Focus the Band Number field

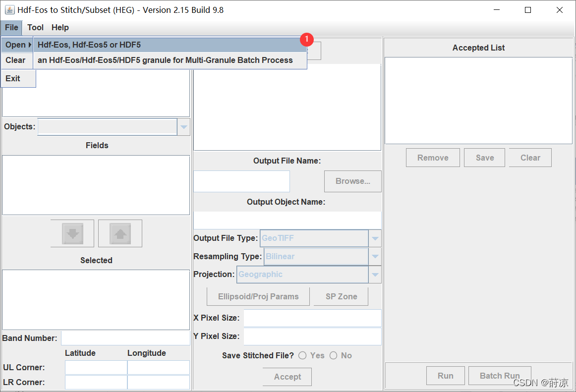pyautogui.click(x=125, y=338)
